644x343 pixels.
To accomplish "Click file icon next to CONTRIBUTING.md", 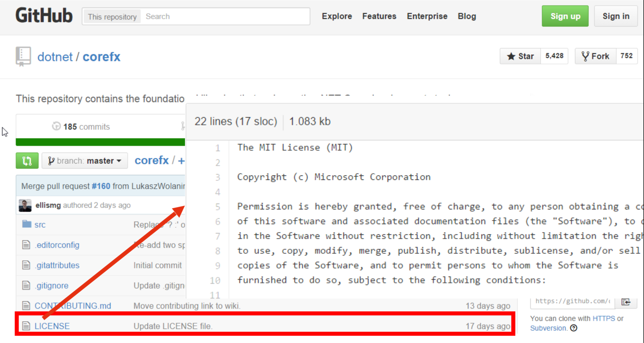I will [x=26, y=306].
